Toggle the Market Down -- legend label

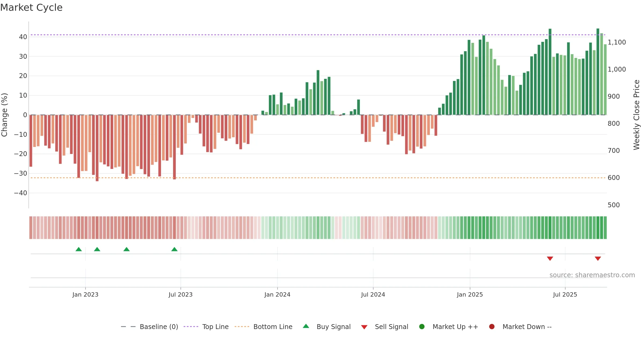tap(527, 327)
